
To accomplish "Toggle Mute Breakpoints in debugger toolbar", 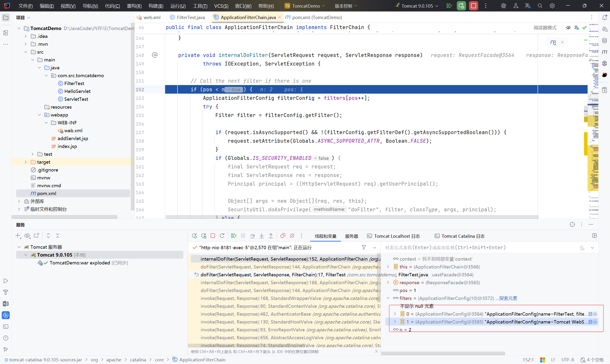I will tap(292, 236).
